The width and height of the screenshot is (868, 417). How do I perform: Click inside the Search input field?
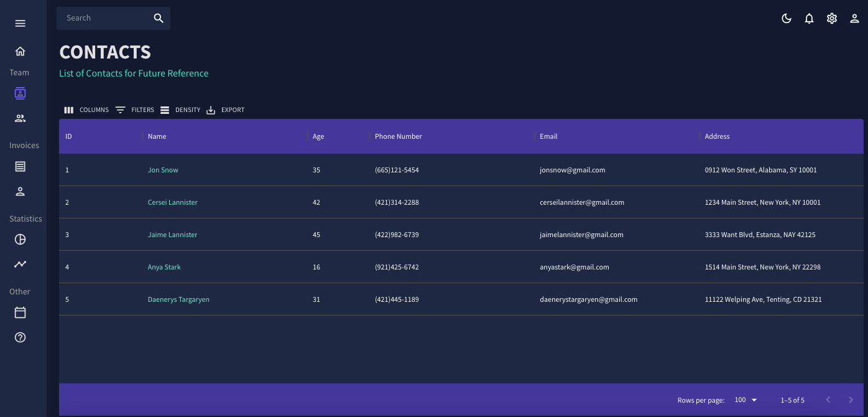point(106,18)
